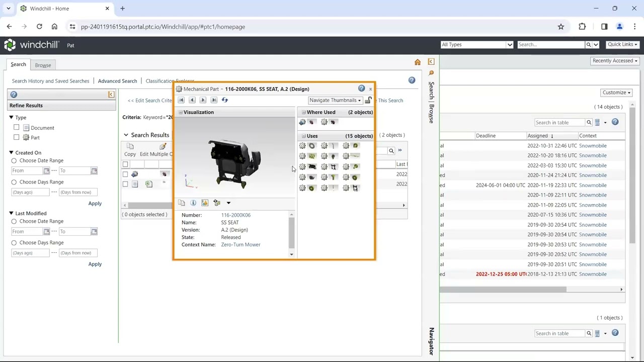Collapse the Search navigator panel arrow
Screen dimensions: 644x362
pyautogui.click(x=431, y=61)
